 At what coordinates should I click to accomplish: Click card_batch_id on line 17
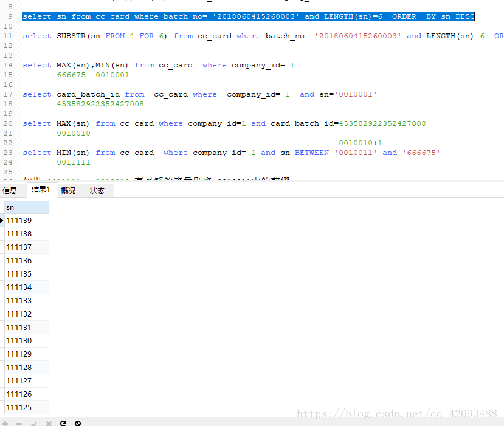[x=88, y=94]
